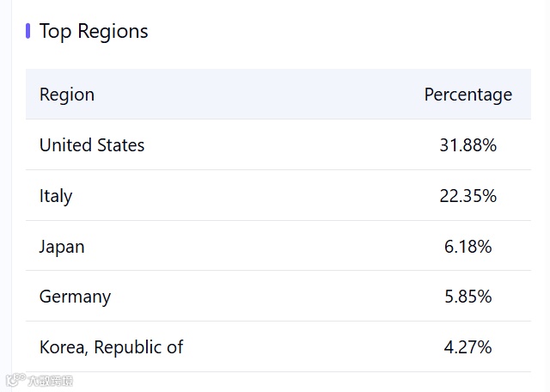The height and width of the screenshot is (392, 550).
Task: Click the 大数跨境 watermark text
Action: [x=51, y=380]
